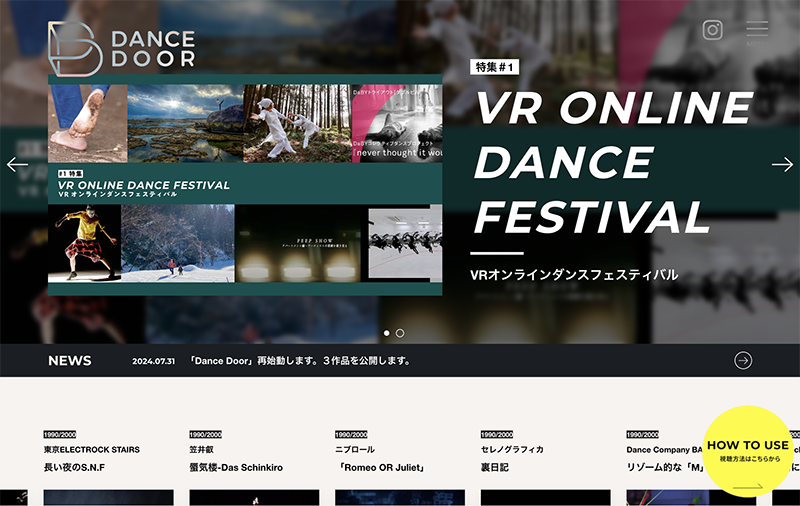This screenshot has width=800, height=506.
Task: Open the Instagram icon link
Action: tap(712, 30)
